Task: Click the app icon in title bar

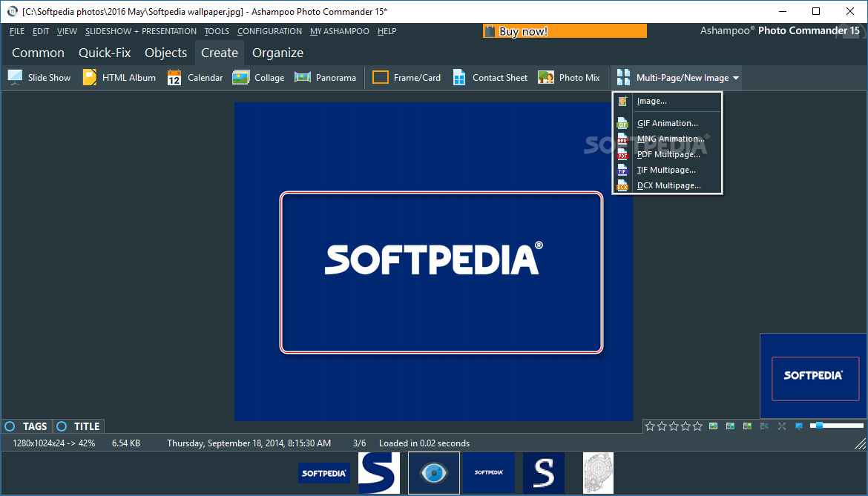Action: [x=12, y=11]
